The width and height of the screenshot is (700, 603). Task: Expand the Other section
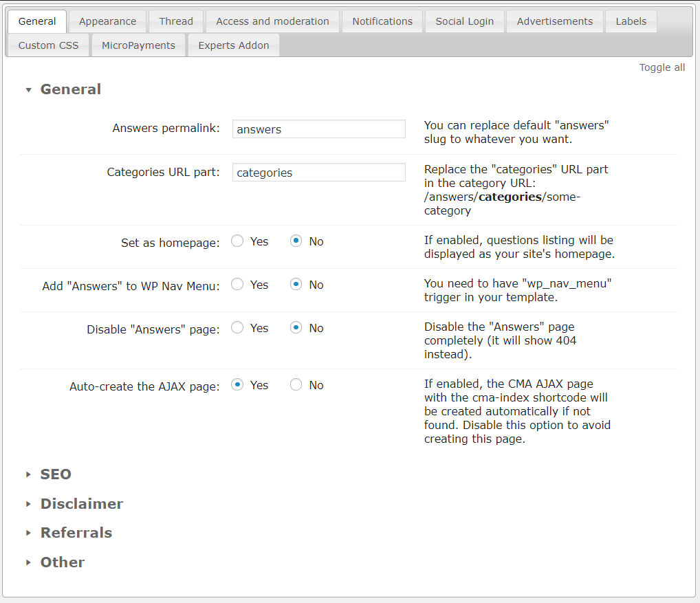tap(28, 562)
